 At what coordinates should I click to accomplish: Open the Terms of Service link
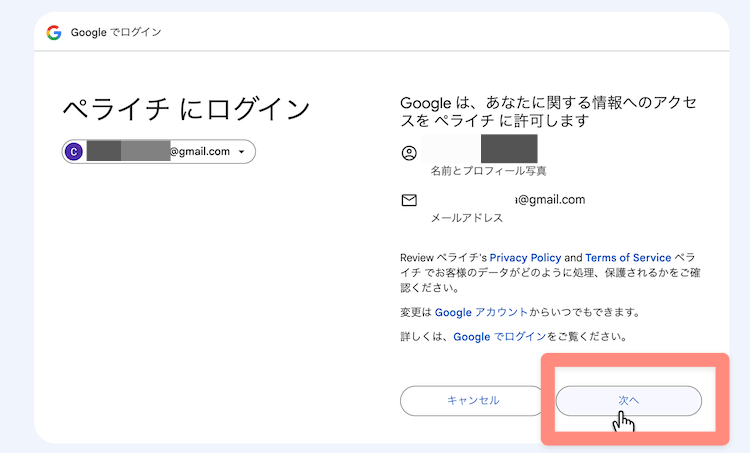[x=628, y=258]
